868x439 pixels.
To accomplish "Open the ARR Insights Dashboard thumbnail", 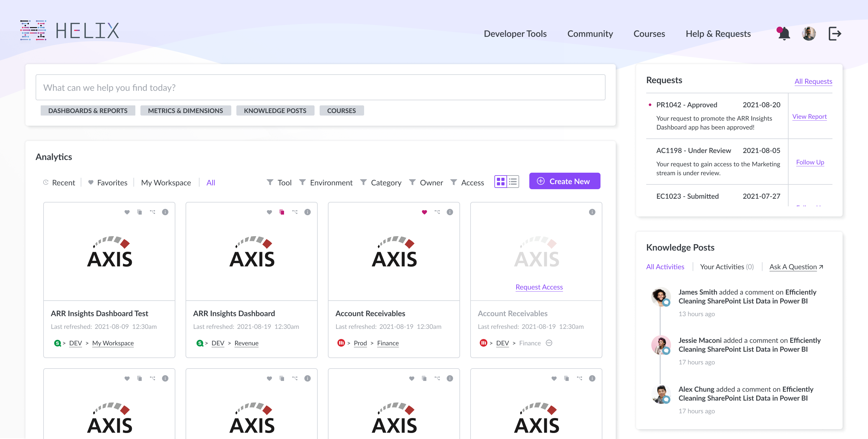I will (x=251, y=252).
